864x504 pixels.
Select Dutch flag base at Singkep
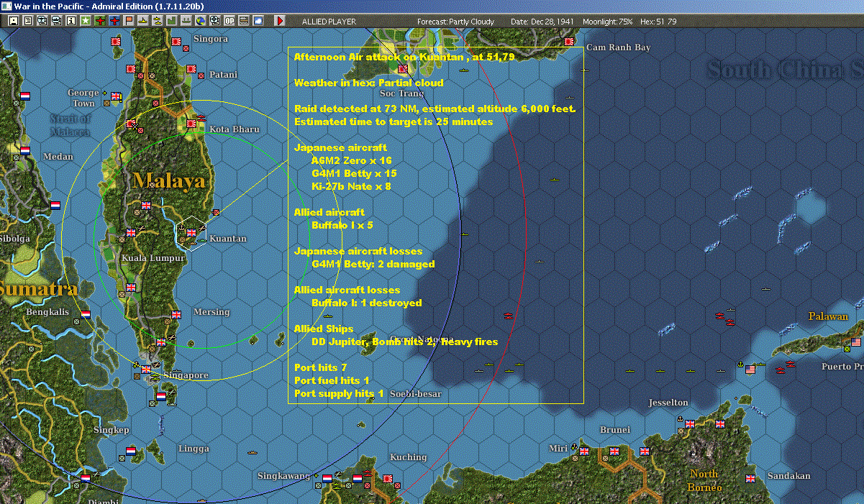click(x=131, y=451)
